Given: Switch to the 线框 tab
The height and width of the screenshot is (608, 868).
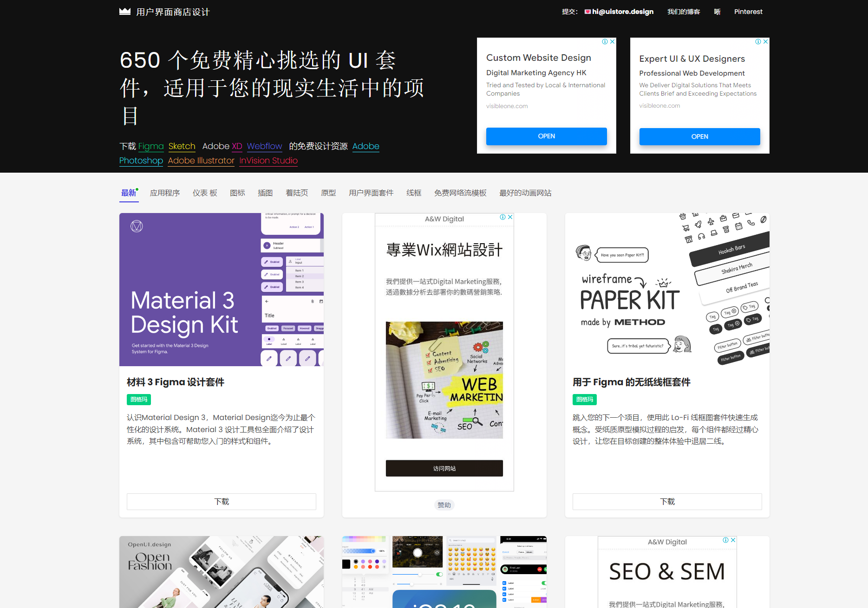Looking at the screenshot, I should click(414, 193).
